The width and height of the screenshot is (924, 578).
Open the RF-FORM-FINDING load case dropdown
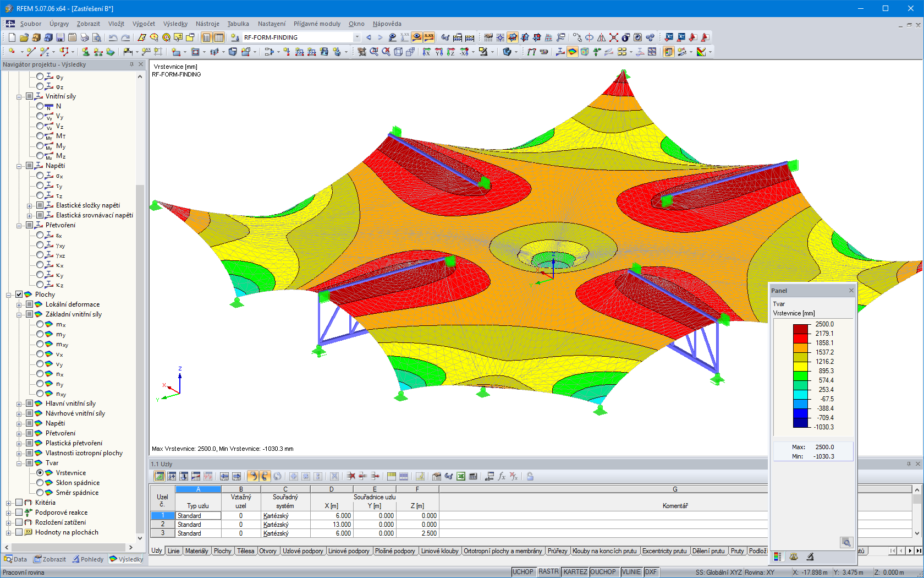click(357, 37)
